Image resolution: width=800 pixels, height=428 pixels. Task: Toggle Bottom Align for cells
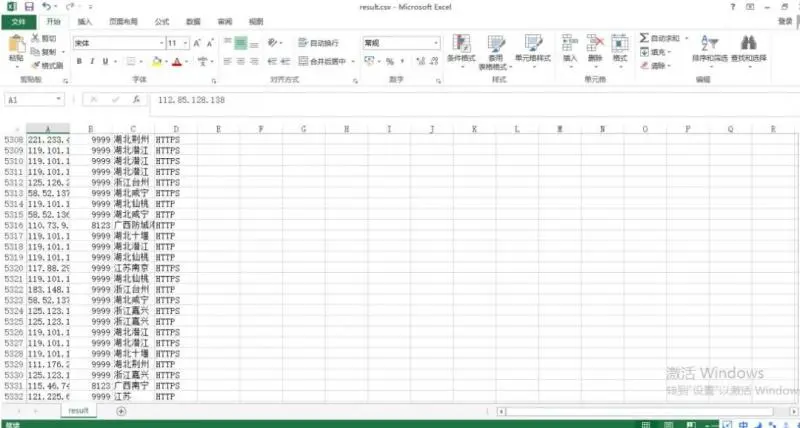(254, 43)
